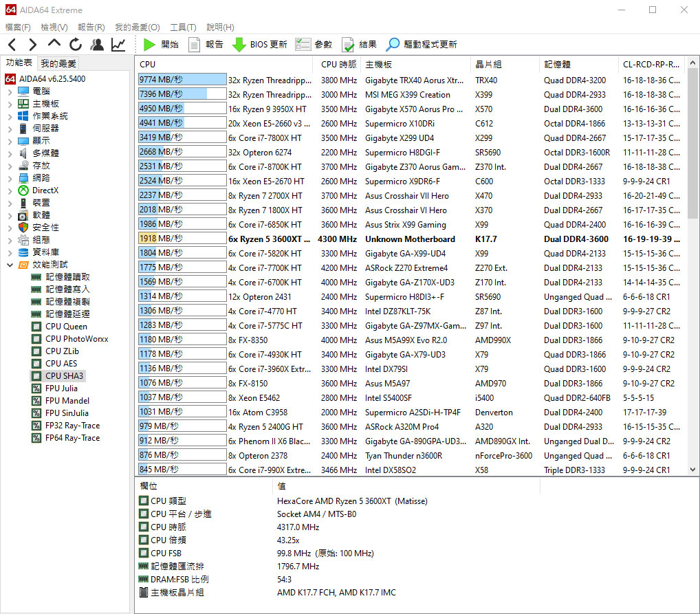The height and width of the screenshot is (614, 700).
Task: Open the 檢視(V) menu
Action: [54, 28]
